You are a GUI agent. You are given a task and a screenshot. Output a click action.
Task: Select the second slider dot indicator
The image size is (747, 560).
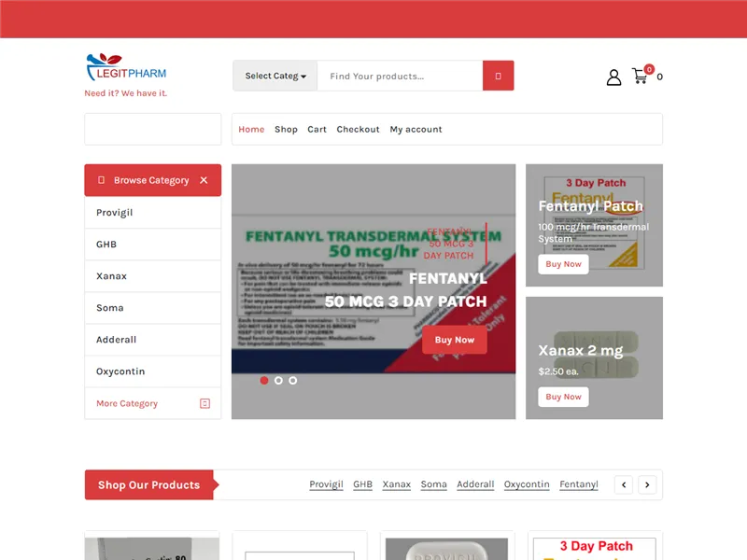(278, 381)
